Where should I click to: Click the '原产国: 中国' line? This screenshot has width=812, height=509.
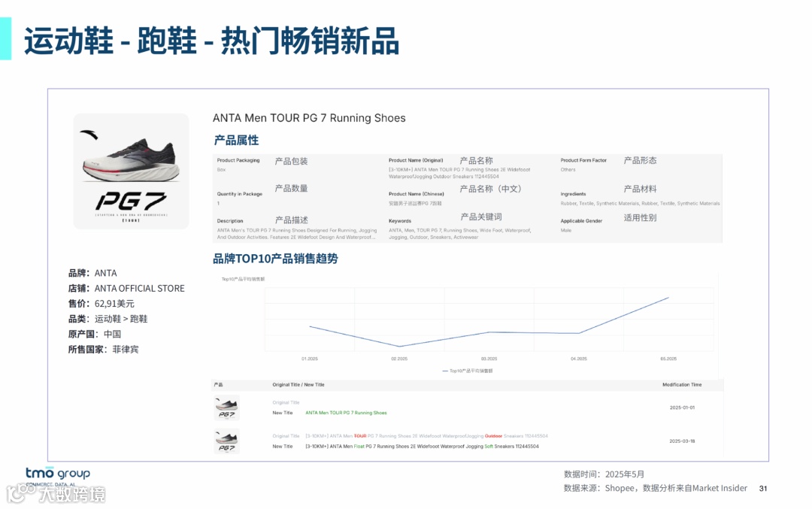pyautogui.click(x=95, y=334)
